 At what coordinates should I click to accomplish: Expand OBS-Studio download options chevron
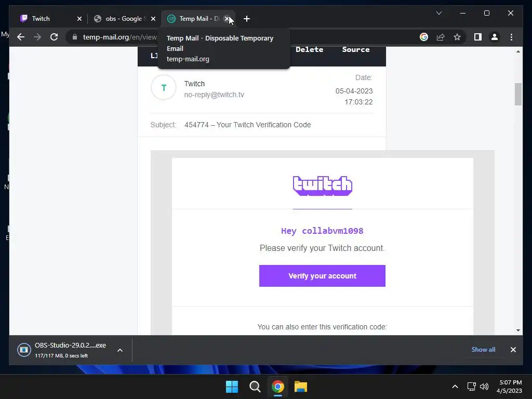[x=120, y=350]
